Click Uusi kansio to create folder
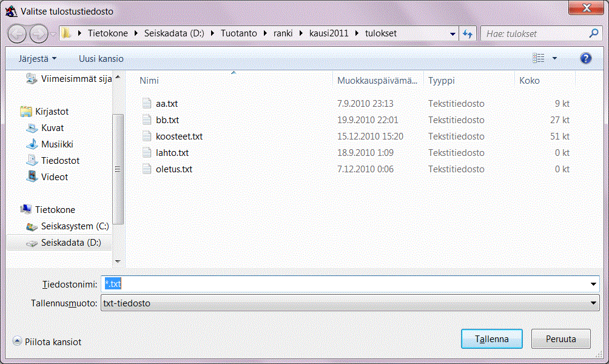The height and width of the screenshot is (364, 609). (x=101, y=59)
